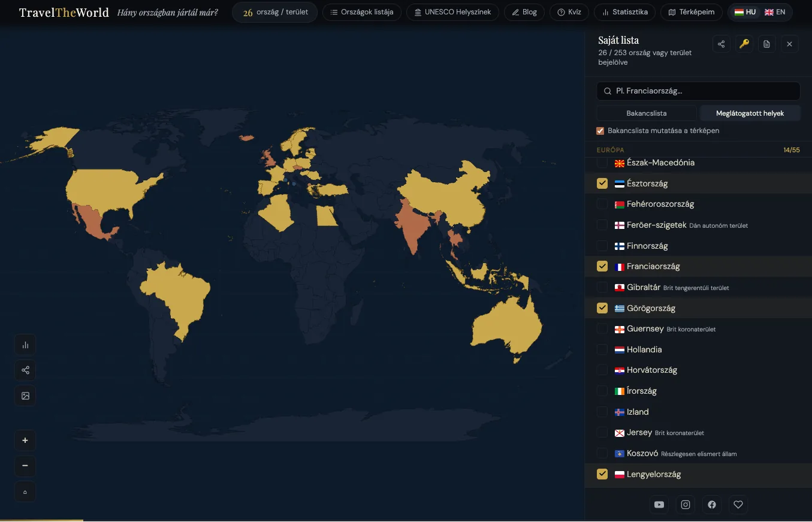Click the key icon in Saját lista

[x=744, y=44]
